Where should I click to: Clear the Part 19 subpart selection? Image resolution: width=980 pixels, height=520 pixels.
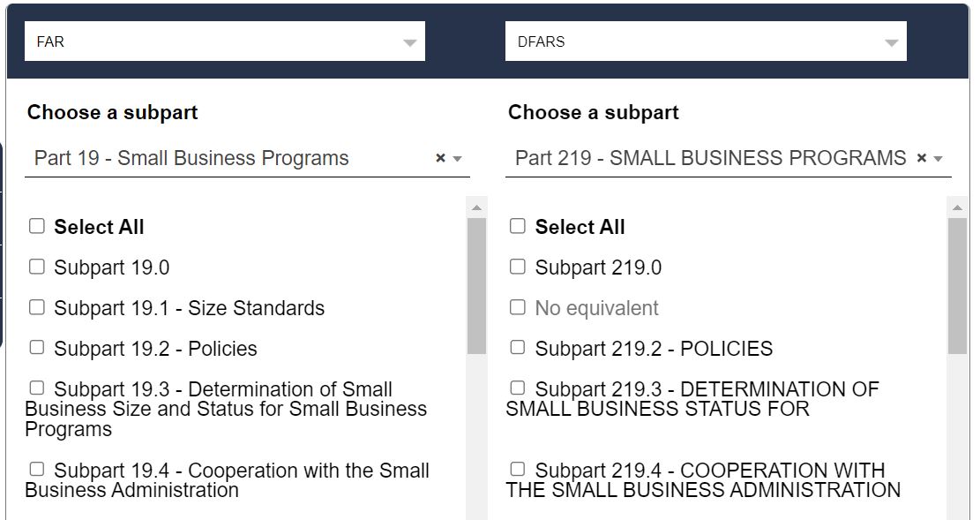pos(440,158)
